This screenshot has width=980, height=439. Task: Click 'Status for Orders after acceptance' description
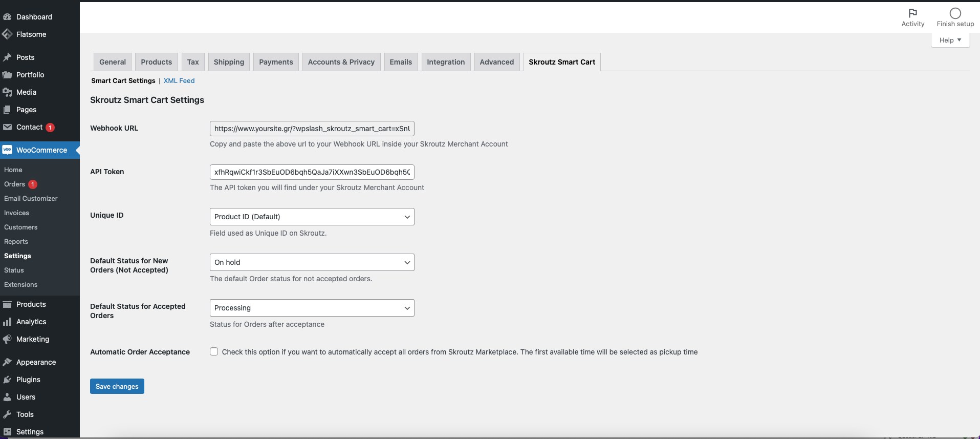point(267,324)
